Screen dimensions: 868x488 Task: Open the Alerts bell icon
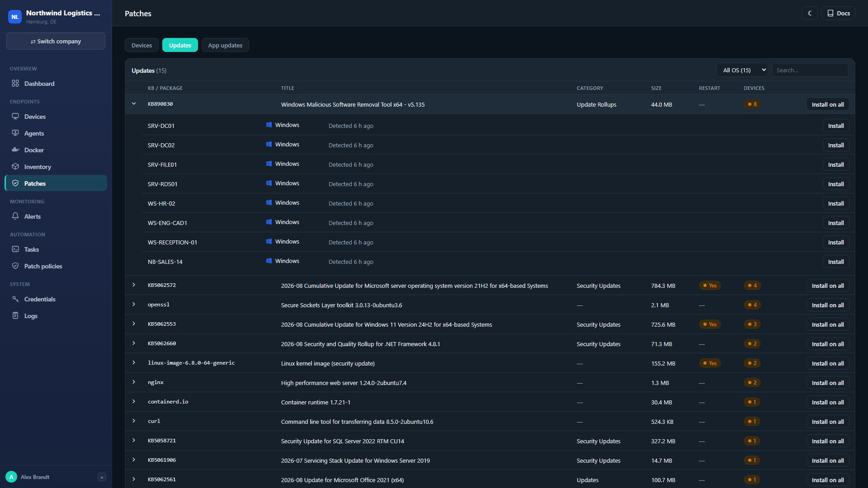[x=15, y=216]
